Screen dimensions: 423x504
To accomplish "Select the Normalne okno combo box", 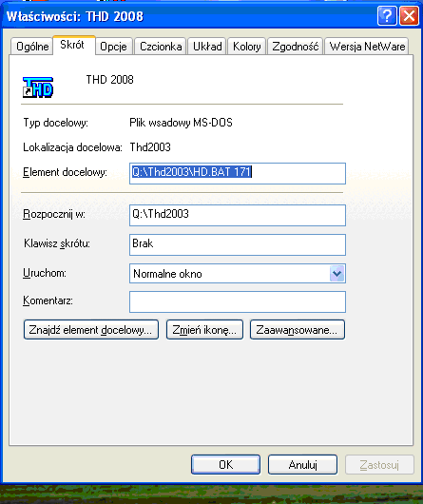I will point(238,274).
